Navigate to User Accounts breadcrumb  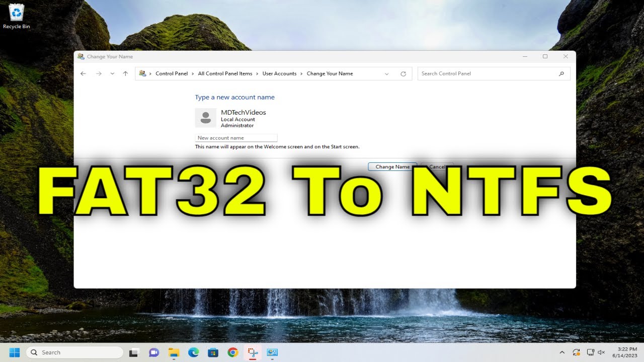click(279, 73)
